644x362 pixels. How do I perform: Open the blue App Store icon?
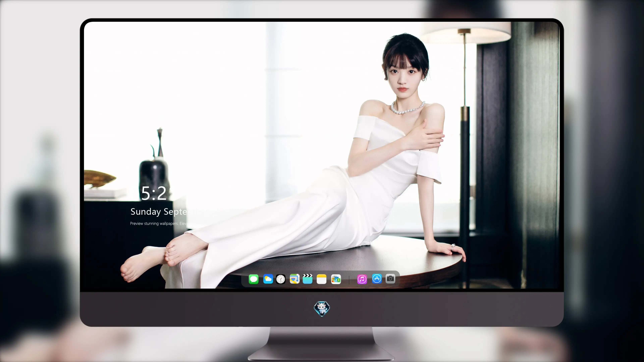click(x=377, y=279)
